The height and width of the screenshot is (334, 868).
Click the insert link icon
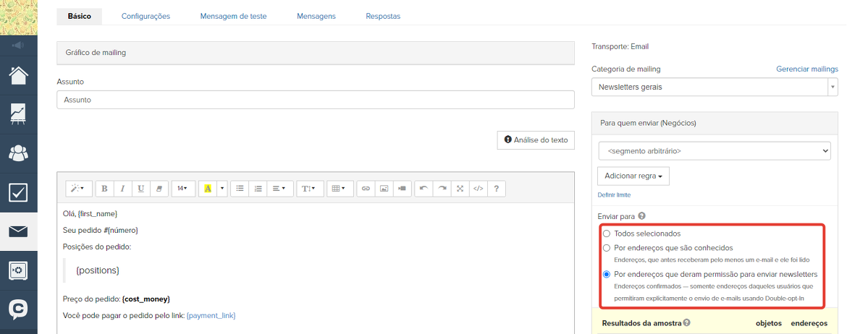click(366, 189)
